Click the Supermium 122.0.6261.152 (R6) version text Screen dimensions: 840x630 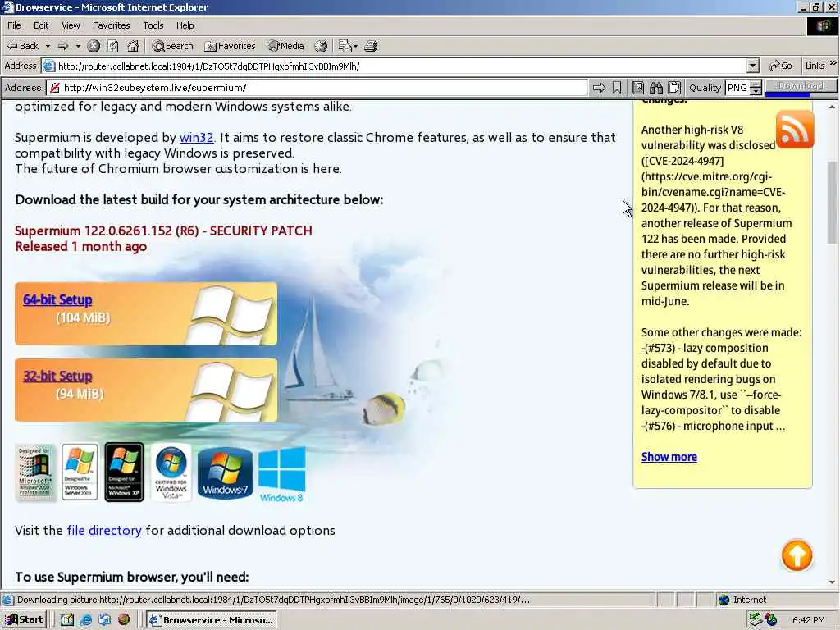(x=163, y=231)
